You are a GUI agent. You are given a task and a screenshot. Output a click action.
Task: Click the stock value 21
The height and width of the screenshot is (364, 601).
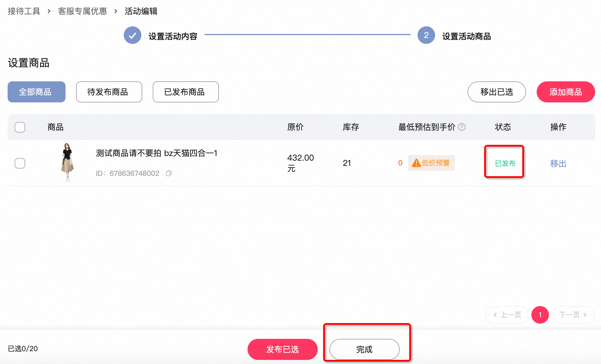click(347, 163)
